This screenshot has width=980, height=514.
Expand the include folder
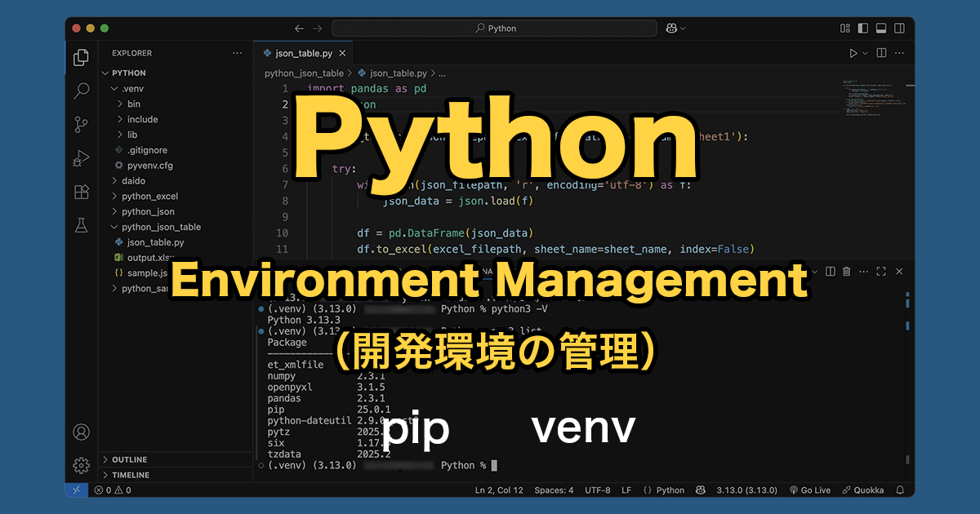[175, 119]
